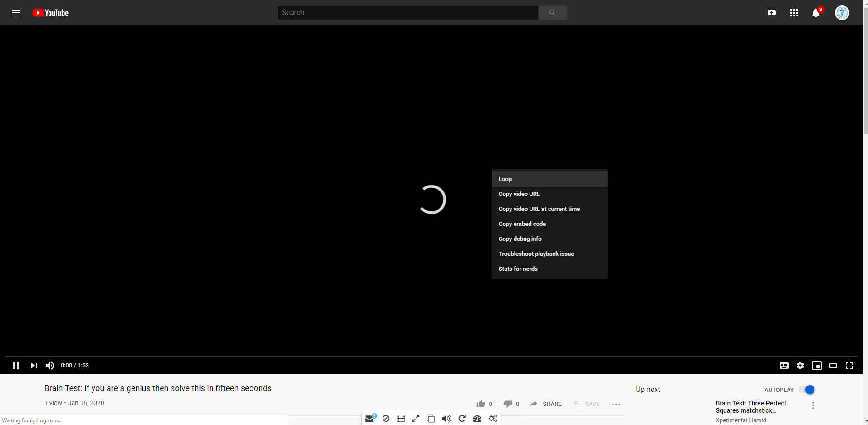Open Stats for nerds
The width and height of the screenshot is (868, 425).
tap(518, 269)
